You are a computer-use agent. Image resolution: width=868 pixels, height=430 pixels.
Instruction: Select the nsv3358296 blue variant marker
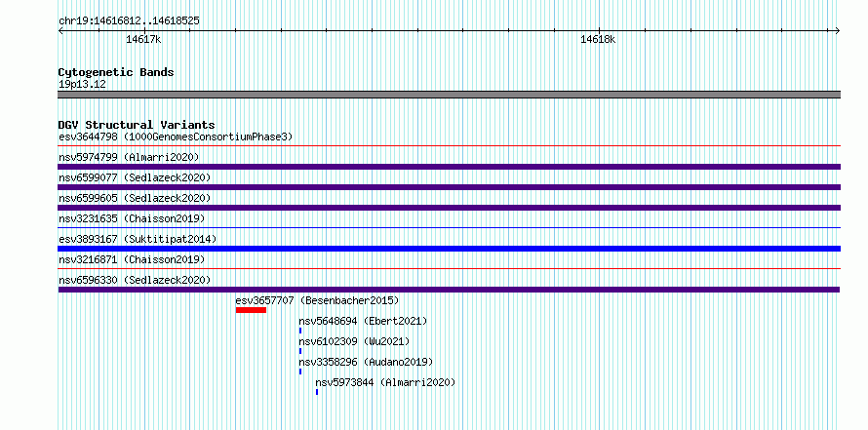click(300, 371)
